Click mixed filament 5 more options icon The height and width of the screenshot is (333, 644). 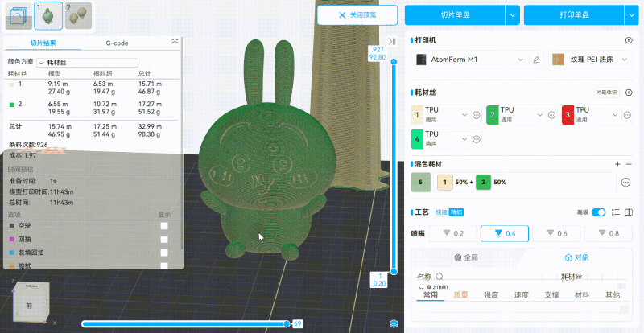pyautogui.click(x=626, y=183)
